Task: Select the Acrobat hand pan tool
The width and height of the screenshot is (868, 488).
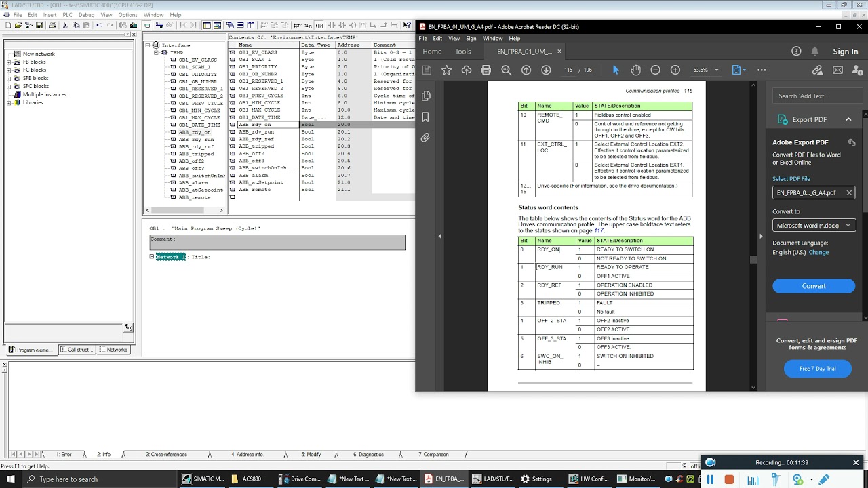Action: (635, 70)
